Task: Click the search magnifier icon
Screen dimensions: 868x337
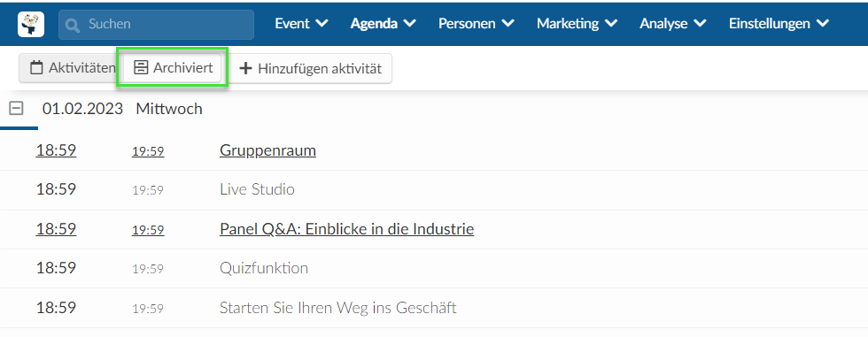Action: click(x=73, y=25)
